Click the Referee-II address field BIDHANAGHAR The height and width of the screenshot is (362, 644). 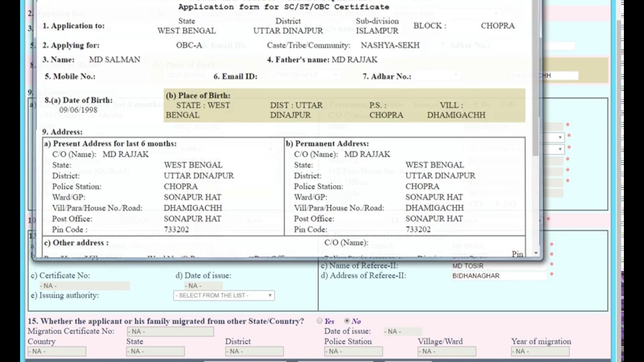(499, 276)
